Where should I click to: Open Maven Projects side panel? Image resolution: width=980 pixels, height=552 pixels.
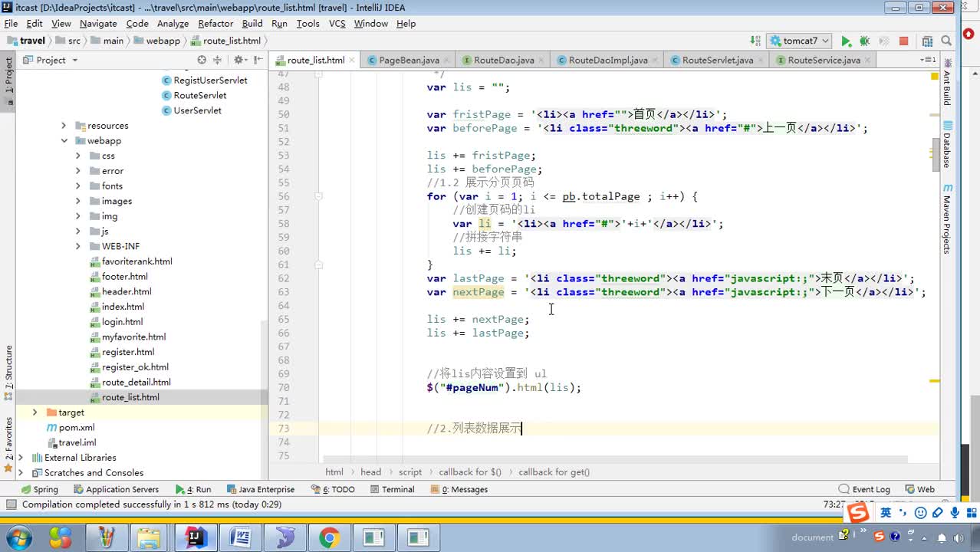947,219
